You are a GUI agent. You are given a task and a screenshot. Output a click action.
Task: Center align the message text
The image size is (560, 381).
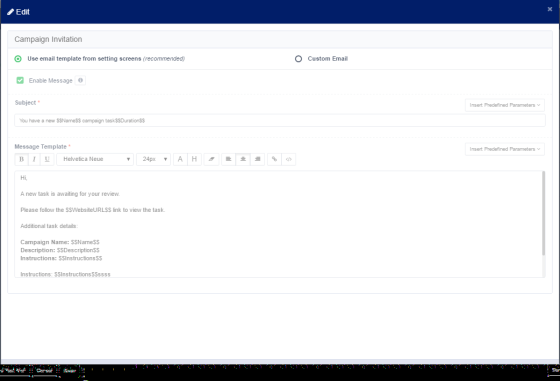point(243,159)
